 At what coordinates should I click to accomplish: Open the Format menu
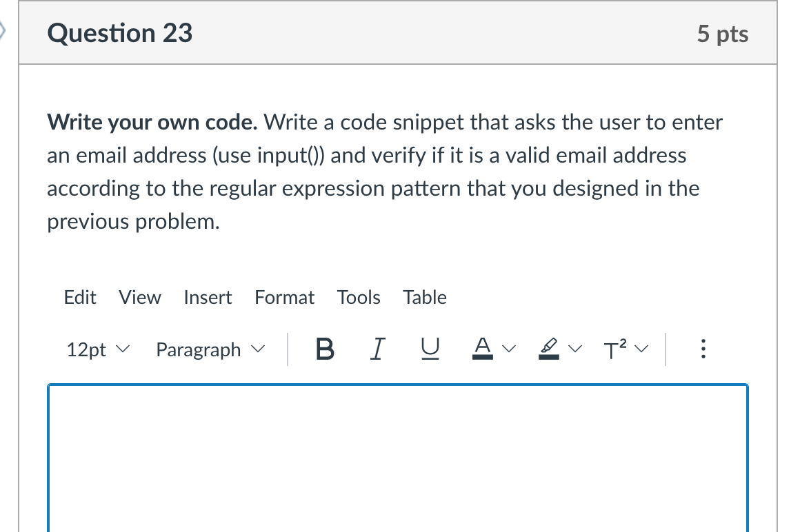click(x=284, y=297)
